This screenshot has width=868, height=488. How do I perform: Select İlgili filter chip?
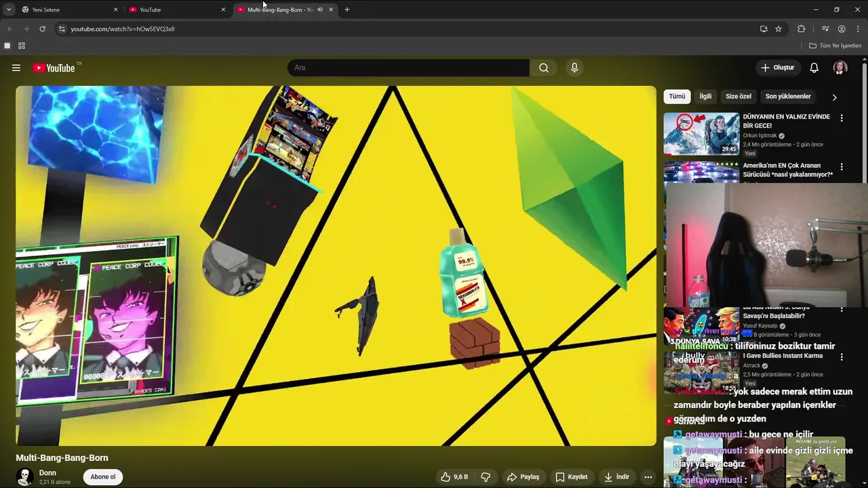705,96
